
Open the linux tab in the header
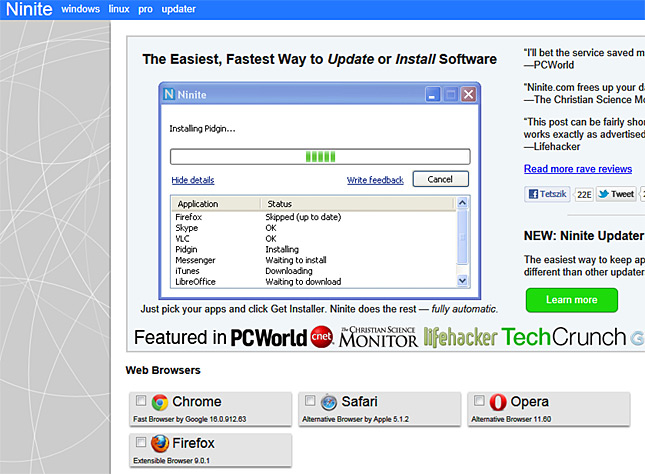point(119,9)
